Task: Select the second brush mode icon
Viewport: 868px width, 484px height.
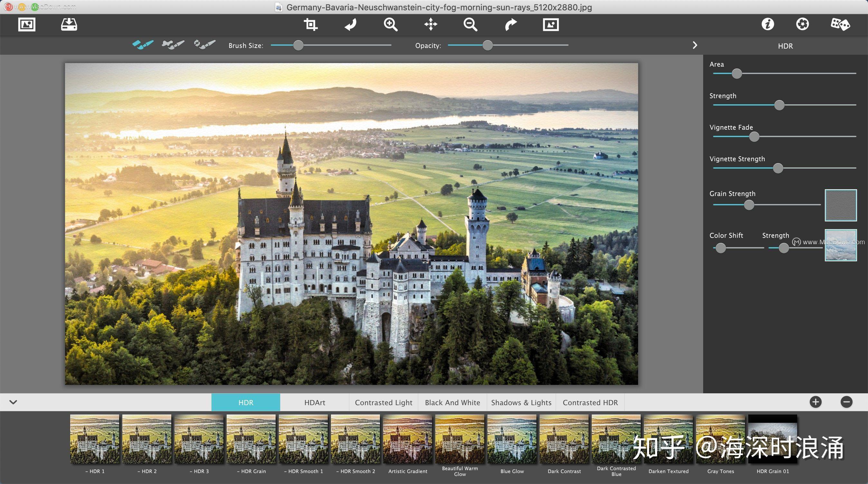Action: pos(173,45)
